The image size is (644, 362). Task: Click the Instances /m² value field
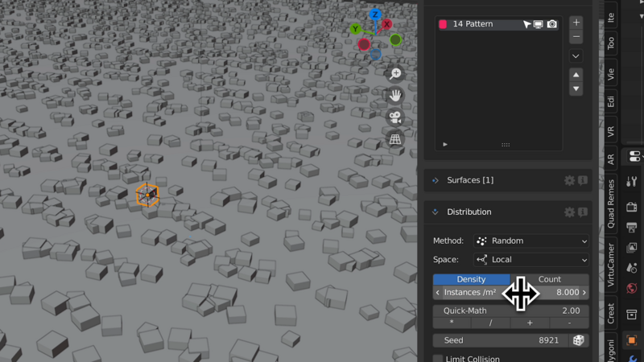tap(511, 293)
